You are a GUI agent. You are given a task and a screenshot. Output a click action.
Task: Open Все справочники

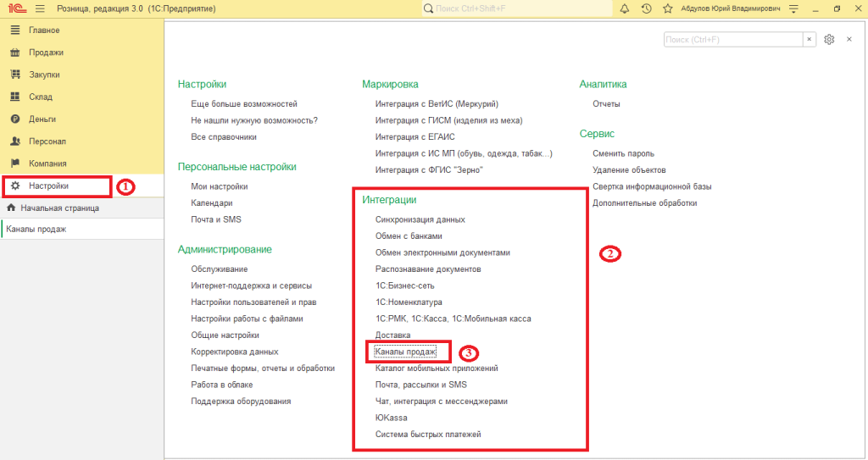[x=224, y=136]
